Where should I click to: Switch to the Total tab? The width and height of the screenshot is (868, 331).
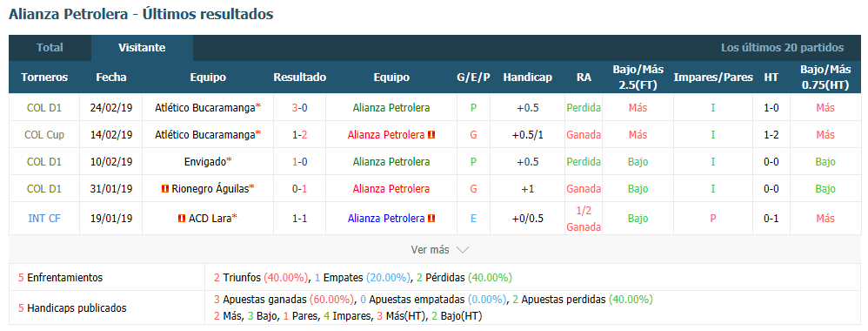(x=50, y=48)
